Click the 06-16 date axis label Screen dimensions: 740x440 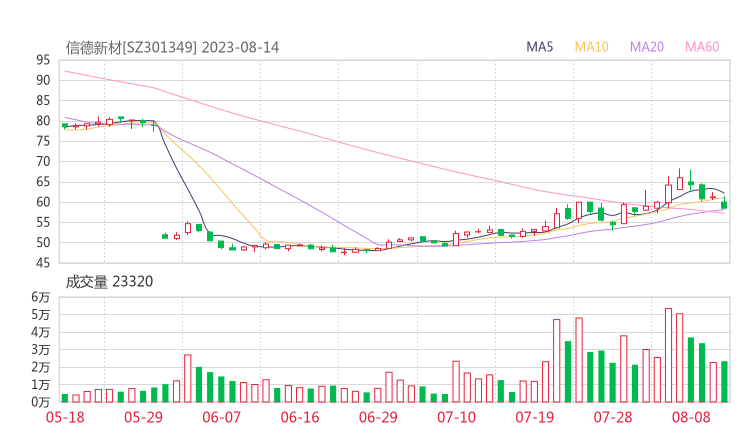[x=300, y=417]
